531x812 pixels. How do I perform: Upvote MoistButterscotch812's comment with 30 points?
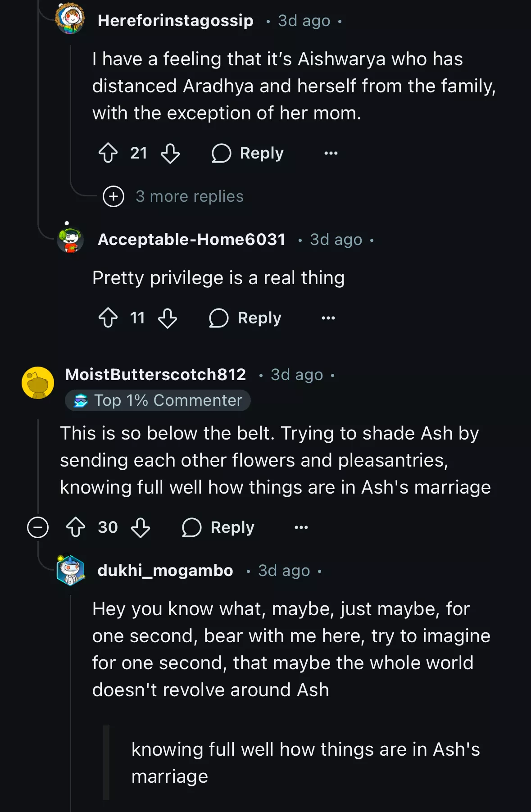pos(76,527)
